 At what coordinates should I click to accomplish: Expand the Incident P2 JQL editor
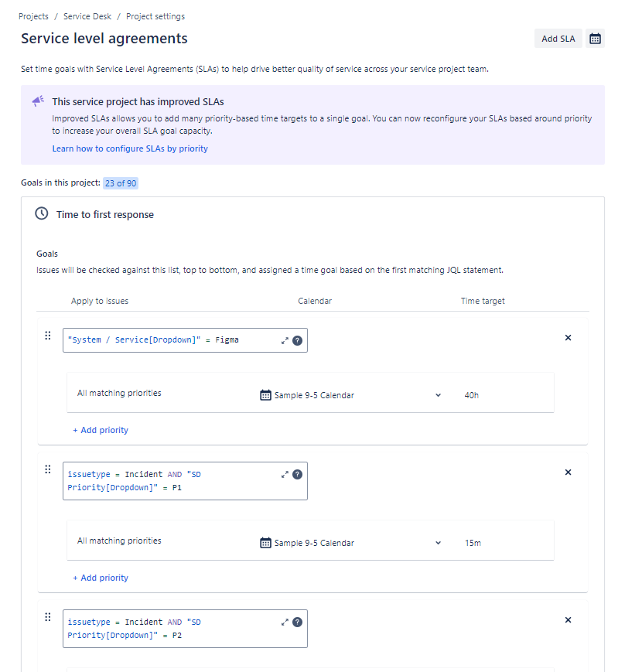285,622
